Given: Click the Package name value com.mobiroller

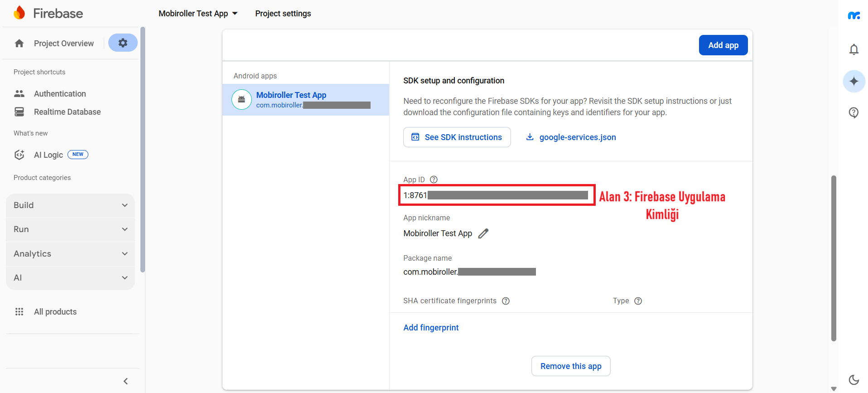Looking at the screenshot, I should [x=430, y=272].
